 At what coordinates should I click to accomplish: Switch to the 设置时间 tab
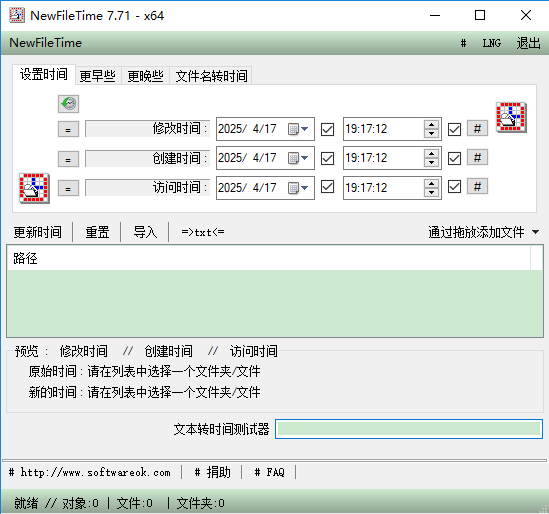pyautogui.click(x=44, y=74)
